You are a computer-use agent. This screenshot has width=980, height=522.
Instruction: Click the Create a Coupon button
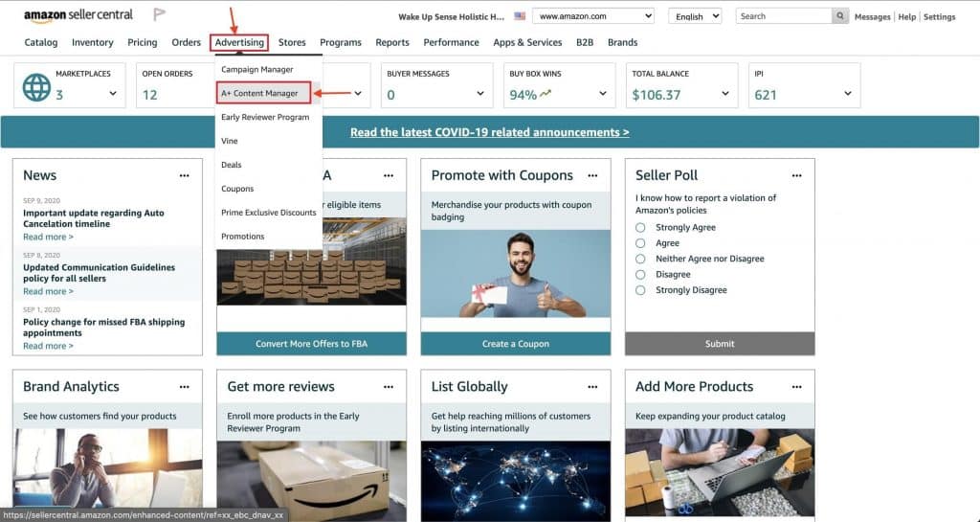coord(516,344)
